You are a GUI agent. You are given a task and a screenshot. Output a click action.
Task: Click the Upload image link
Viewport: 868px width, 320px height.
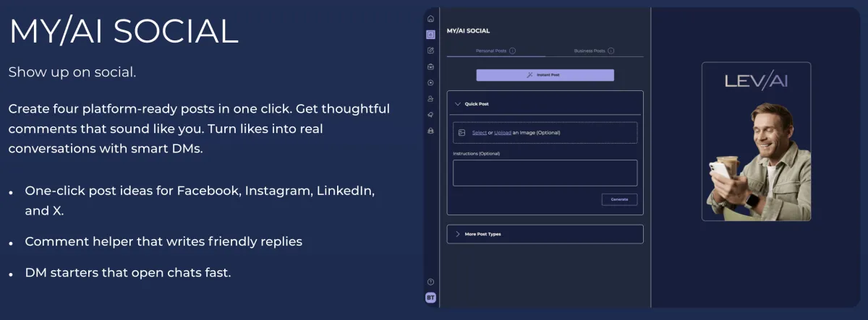coord(503,133)
